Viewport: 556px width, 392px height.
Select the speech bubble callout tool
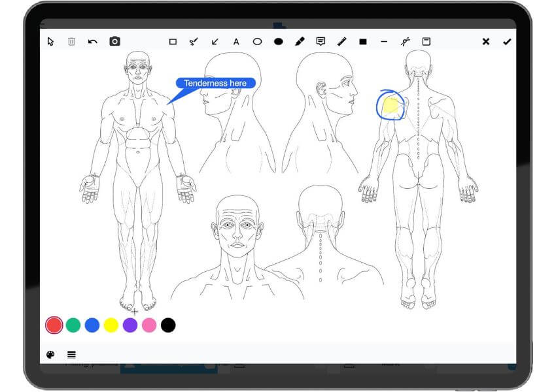pos(321,42)
